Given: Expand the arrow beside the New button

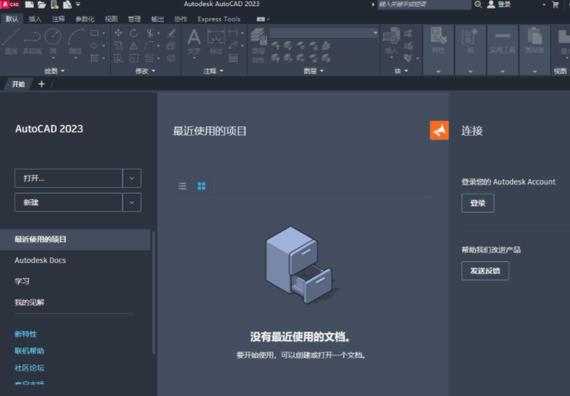Looking at the screenshot, I should [x=132, y=203].
